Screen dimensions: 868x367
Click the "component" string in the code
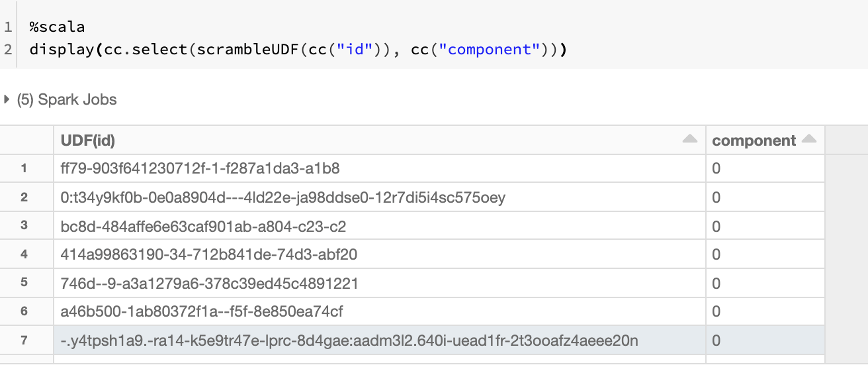(490, 50)
